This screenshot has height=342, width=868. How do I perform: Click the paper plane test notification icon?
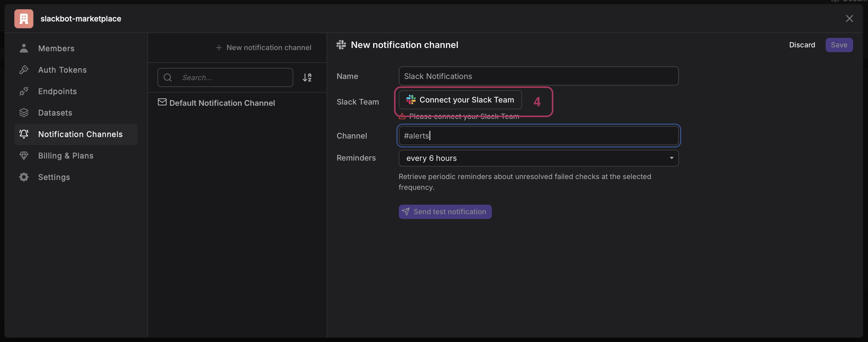pyautogui.click(x=406, y=212)
